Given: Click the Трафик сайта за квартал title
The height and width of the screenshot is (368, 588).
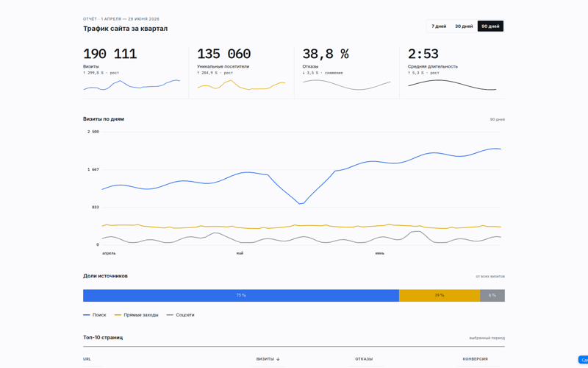Looking at the screenshot, I should click(125, 29).
